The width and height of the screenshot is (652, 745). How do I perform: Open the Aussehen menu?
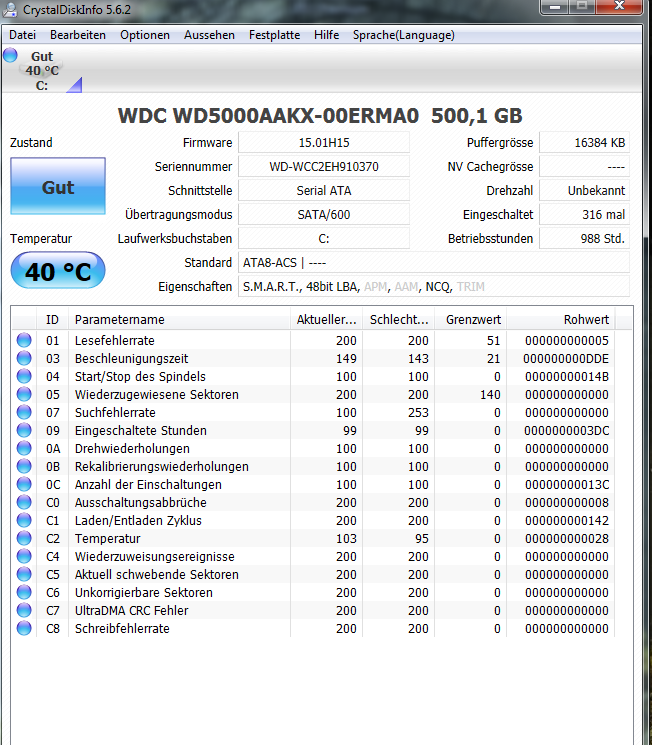pyautogui.click(x=210, y=35)
